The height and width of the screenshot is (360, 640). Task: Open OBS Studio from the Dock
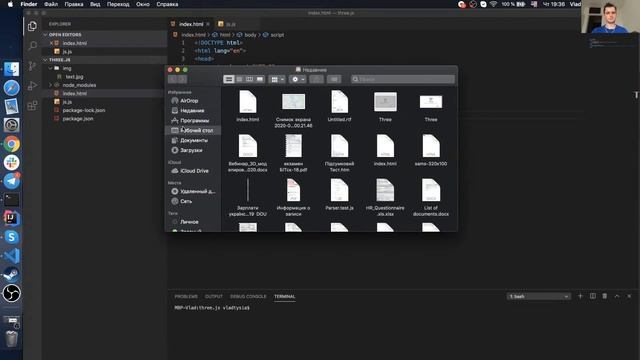click(x=11, y=293)
